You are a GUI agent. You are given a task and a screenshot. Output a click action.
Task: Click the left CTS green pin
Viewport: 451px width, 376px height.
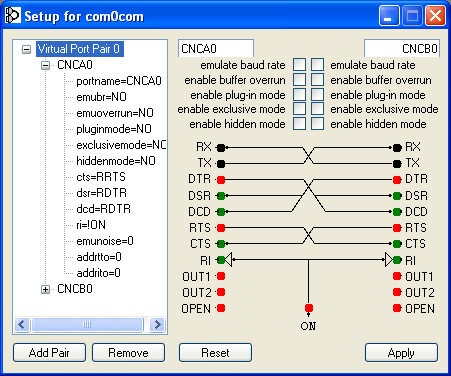[221, 244]
